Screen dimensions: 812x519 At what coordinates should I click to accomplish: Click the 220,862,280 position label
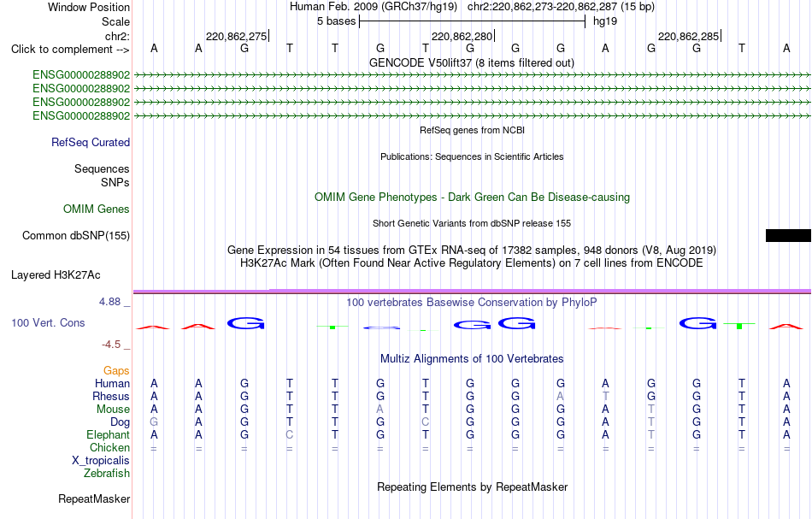point(462,36)
